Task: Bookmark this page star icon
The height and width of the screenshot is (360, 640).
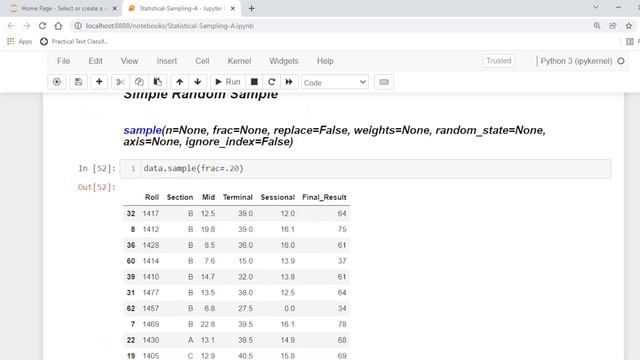Action: (629, 26)
